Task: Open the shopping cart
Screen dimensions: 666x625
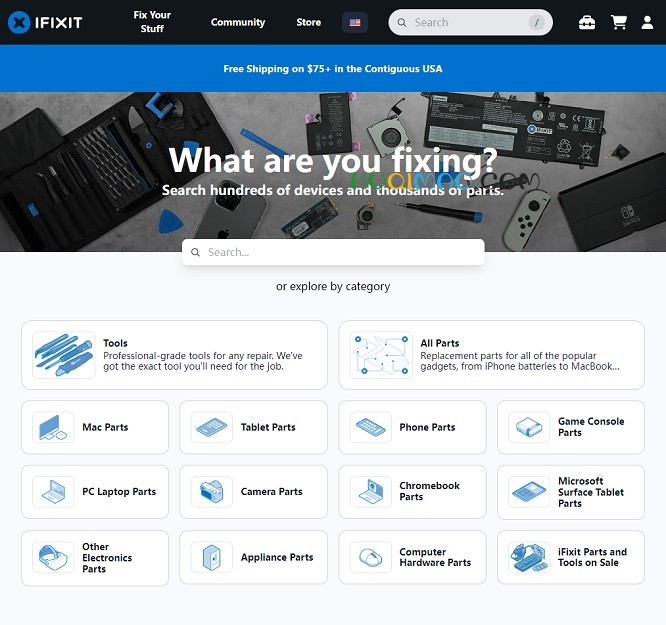Action: pyautogui.click(x=618, y=22)
